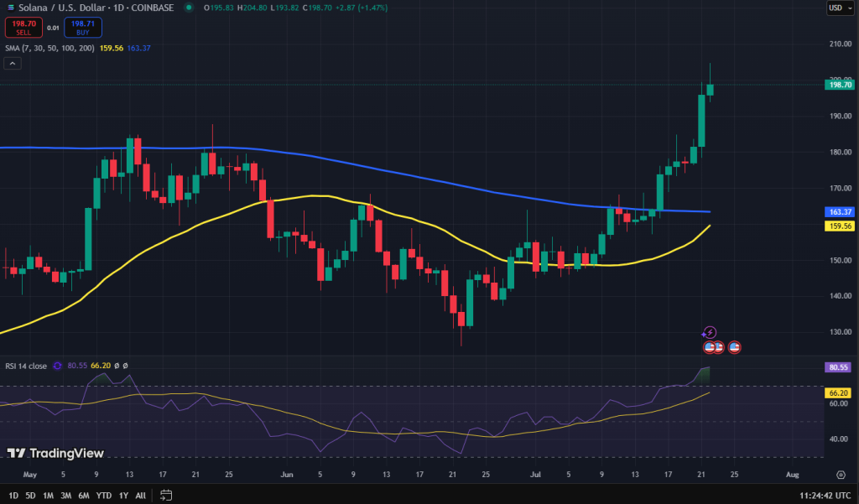Click yellow 159.56 price axis label
This screenshot has height=504, width=859.
pyautogui.click(x=840, y=226)
